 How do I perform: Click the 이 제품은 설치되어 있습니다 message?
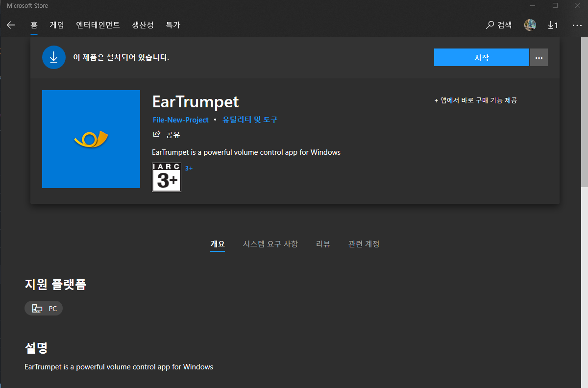pos(121,57)
